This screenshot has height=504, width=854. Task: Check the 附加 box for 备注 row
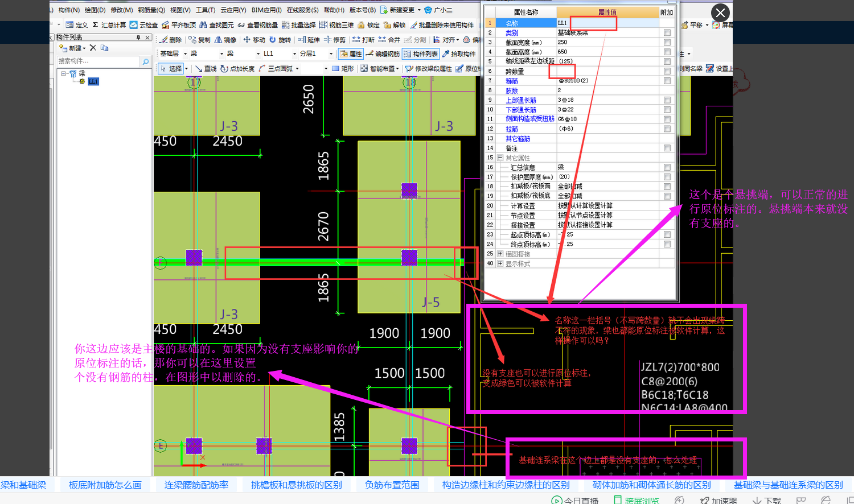(x=667, y=148)
